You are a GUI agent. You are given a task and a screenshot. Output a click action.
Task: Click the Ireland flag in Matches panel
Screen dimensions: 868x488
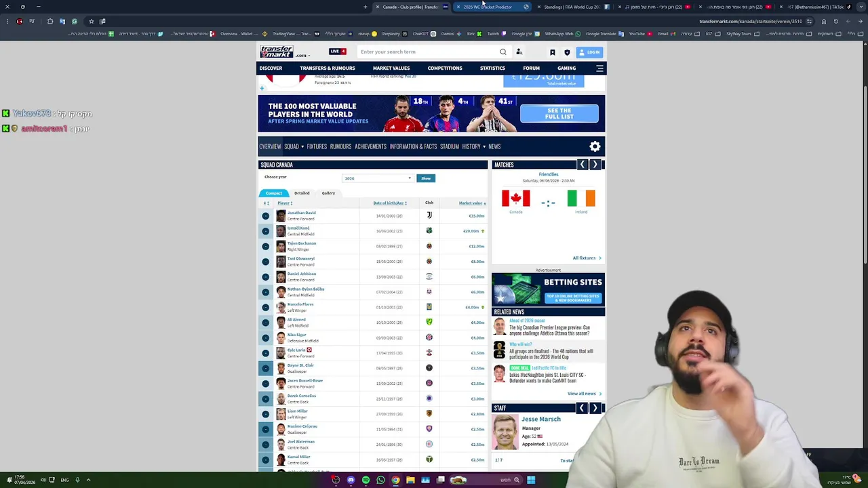click(581, 199)
